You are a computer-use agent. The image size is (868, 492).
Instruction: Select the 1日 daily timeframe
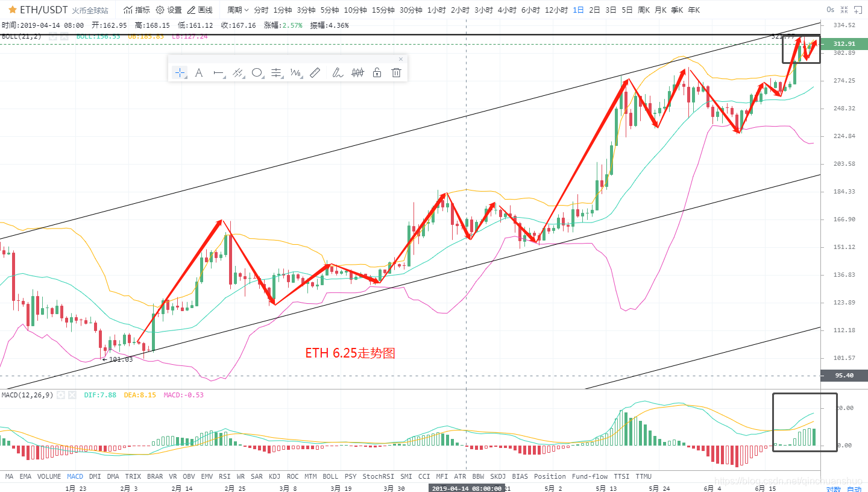point(578,10)
